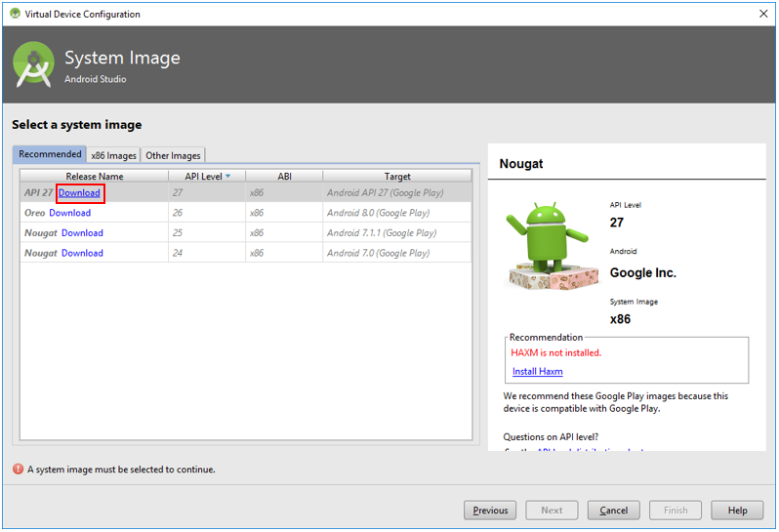Close the Virtual Device Configuration window
Viewport: 779px width, 532px height.
click(x=763, y=14)
